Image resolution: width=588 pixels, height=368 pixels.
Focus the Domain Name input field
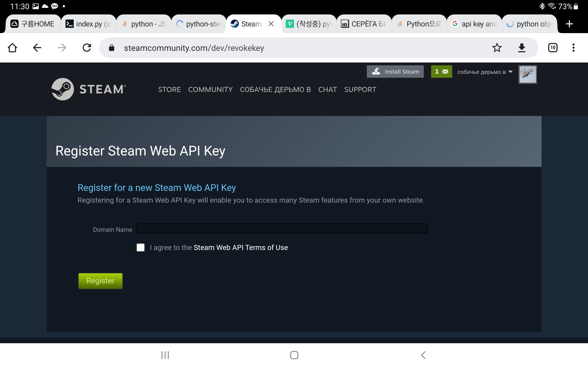[x=282, y=229]
